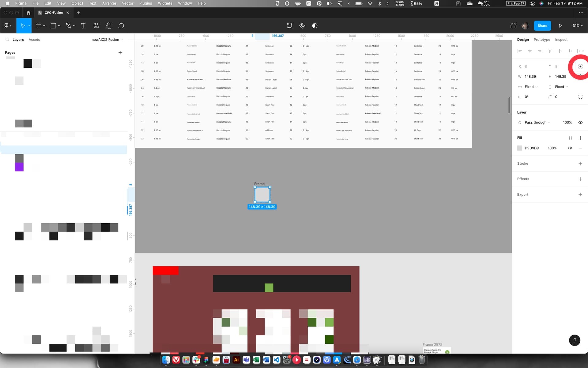Align selection to right
Viewport: 588px width, 368px height.
540,51
